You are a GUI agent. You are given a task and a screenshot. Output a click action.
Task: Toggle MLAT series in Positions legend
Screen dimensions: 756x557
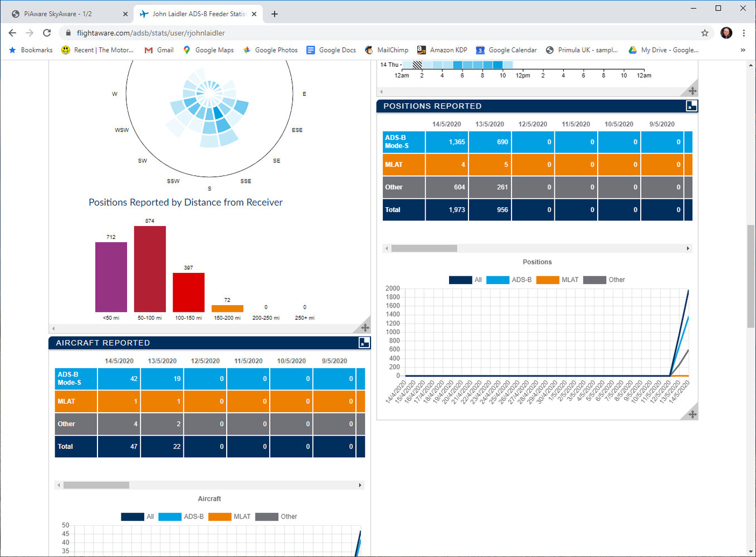[x=558, y=280]
